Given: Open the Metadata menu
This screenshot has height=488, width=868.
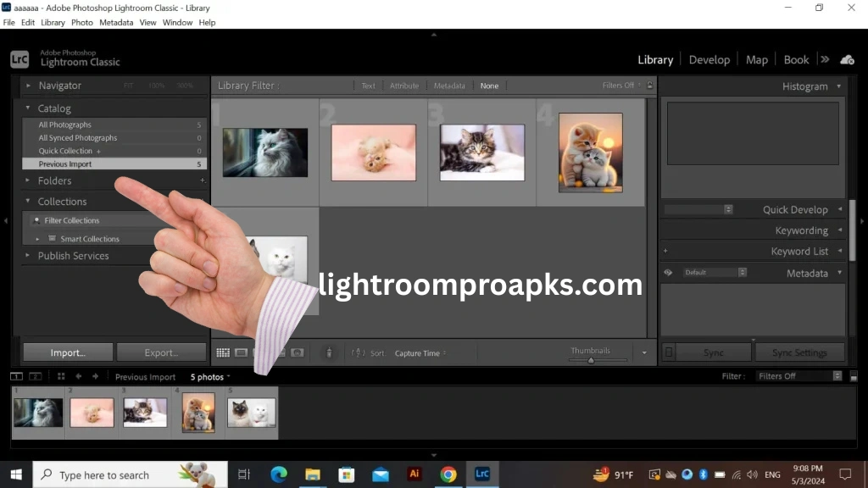Looking at the screenshot, I should [x=116, y=22].
